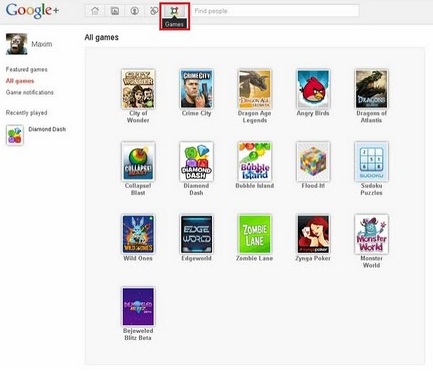
Task: Launch the recently played Diamond Dash icon
Action: click(15, 135)
